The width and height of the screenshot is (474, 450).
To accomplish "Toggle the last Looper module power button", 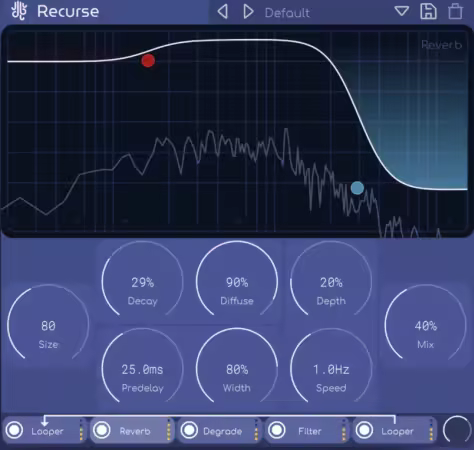I will (364, 430).
